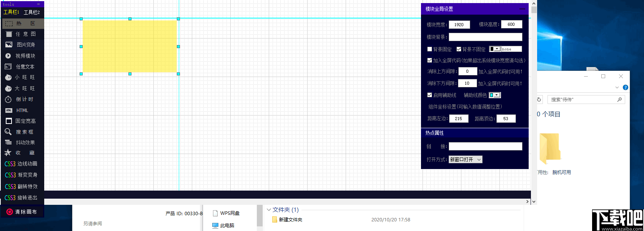Select the 搜索框 magnifier icon
Image resolution: width=644 pixels, height=231 pixels.
[x=8, y=132]
